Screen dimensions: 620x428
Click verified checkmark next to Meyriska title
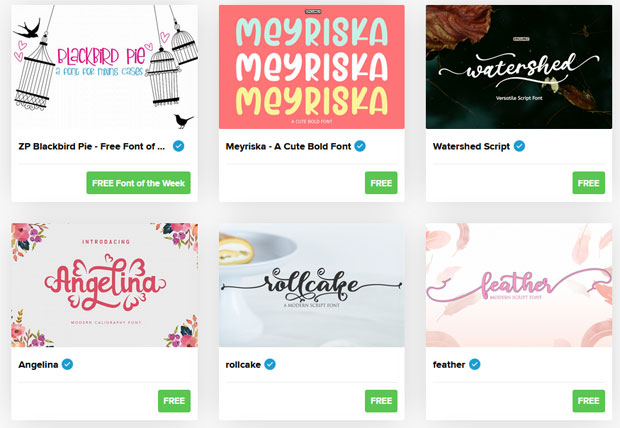360,146
